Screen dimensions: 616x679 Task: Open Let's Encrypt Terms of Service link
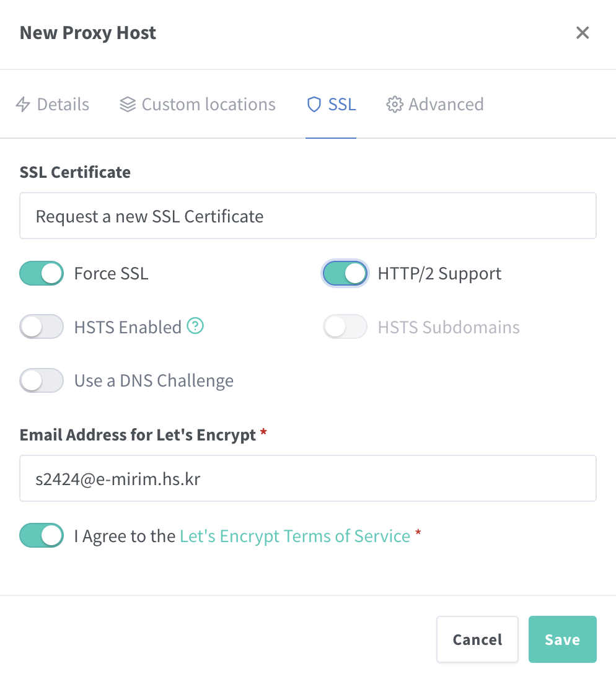tap(295, 536)
